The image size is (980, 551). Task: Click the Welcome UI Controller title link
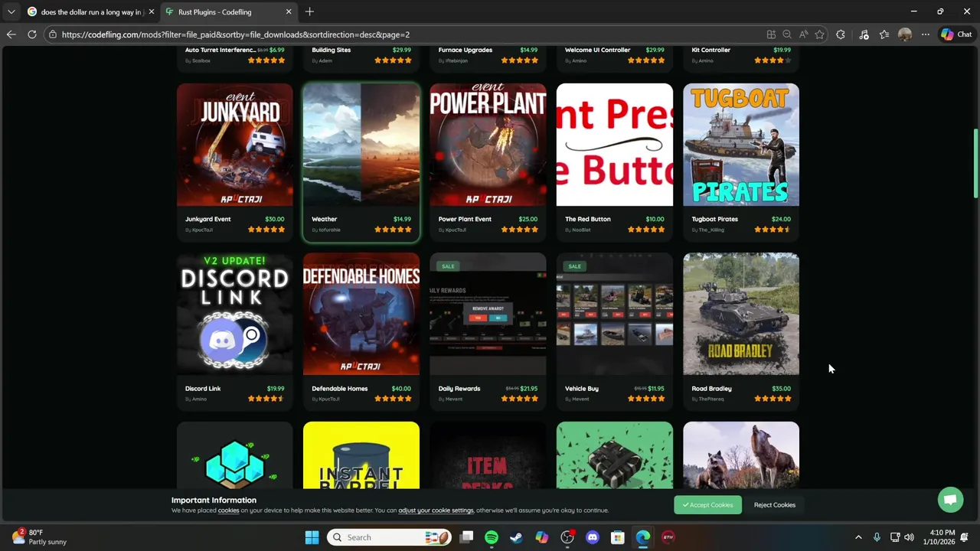597,50
